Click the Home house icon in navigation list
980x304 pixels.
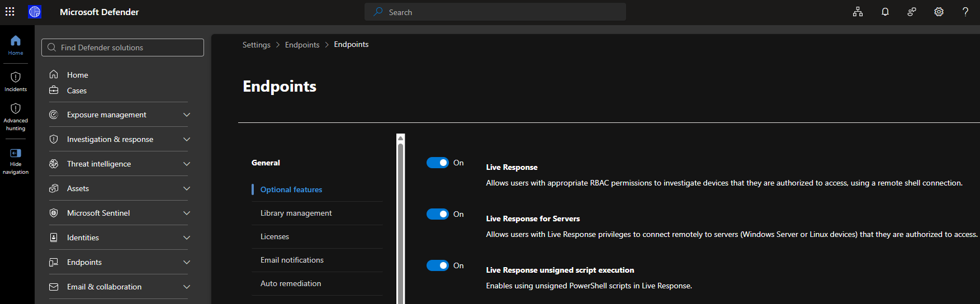54,74
